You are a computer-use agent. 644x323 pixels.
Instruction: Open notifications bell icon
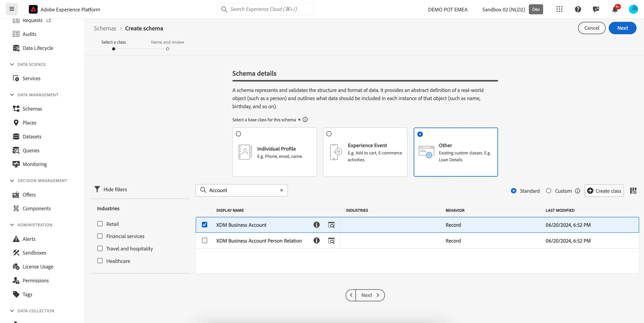pos(615,9)
